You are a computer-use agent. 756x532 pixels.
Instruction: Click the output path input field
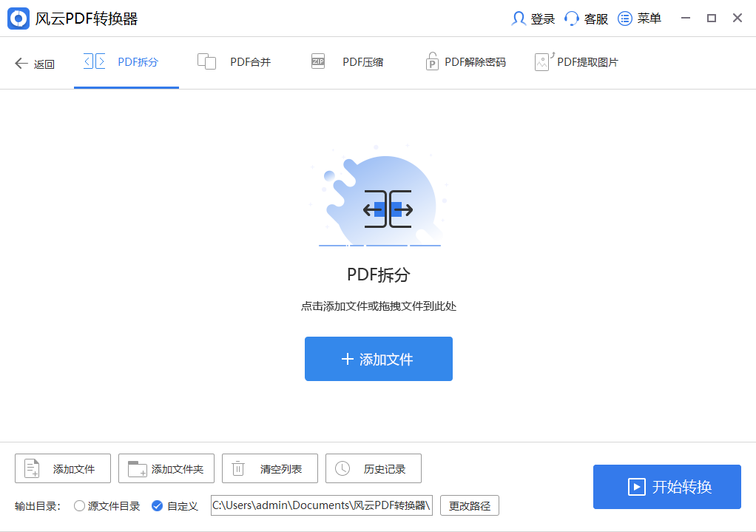322,505
